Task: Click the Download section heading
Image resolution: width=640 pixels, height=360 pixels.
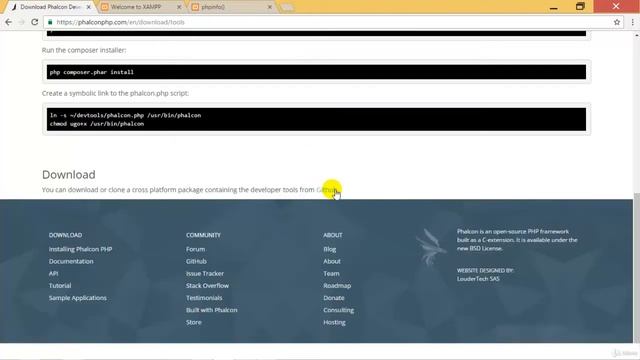Action: pos(69,175)
